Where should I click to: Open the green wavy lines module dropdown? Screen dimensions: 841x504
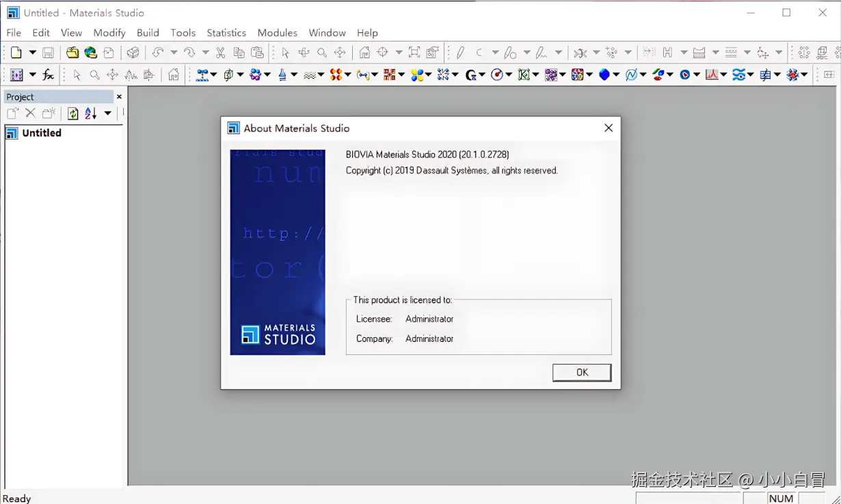pos(321,75)
